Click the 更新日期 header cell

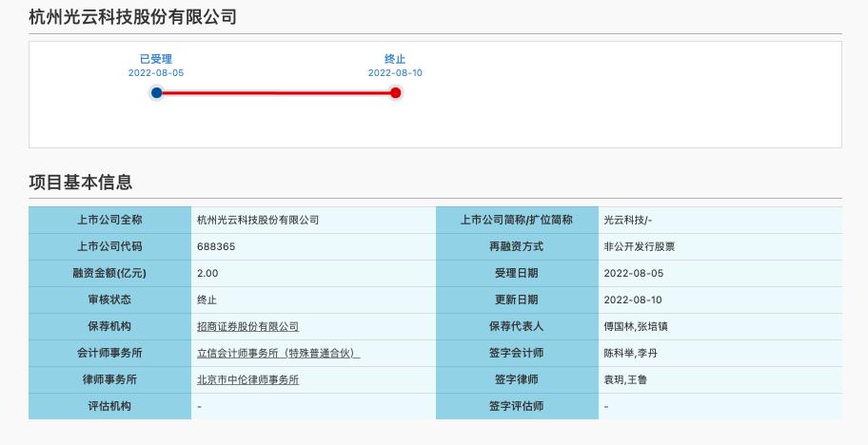click(x=517, y=300)
